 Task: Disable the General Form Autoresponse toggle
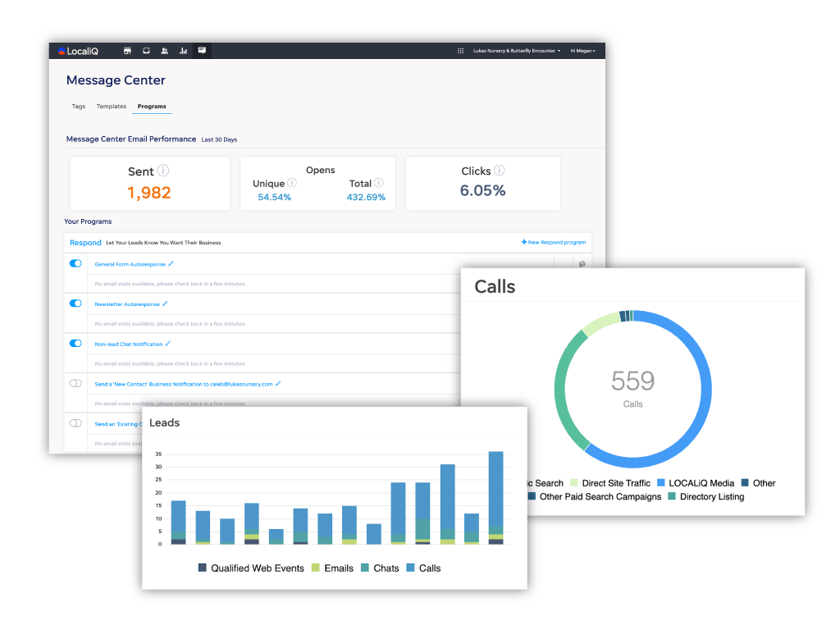coord(75,263)
